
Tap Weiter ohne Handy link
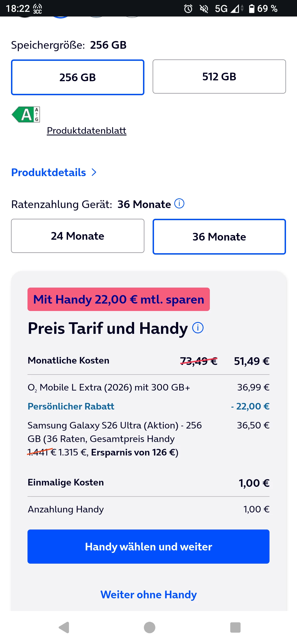pos(148,594)
